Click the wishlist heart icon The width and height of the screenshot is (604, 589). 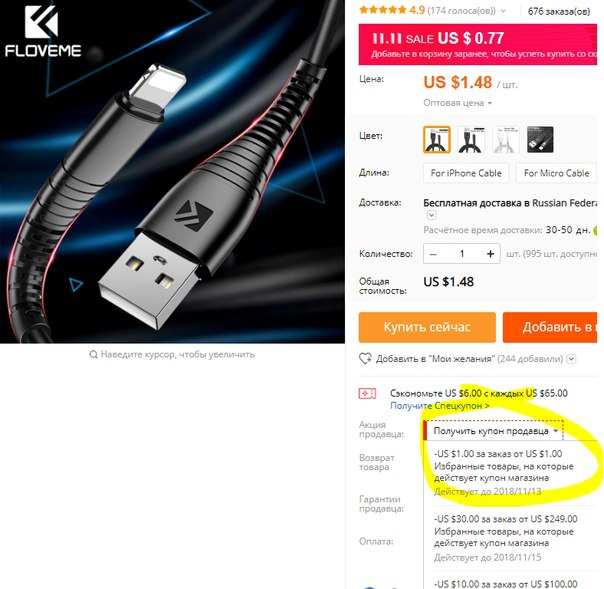[365, 359]
